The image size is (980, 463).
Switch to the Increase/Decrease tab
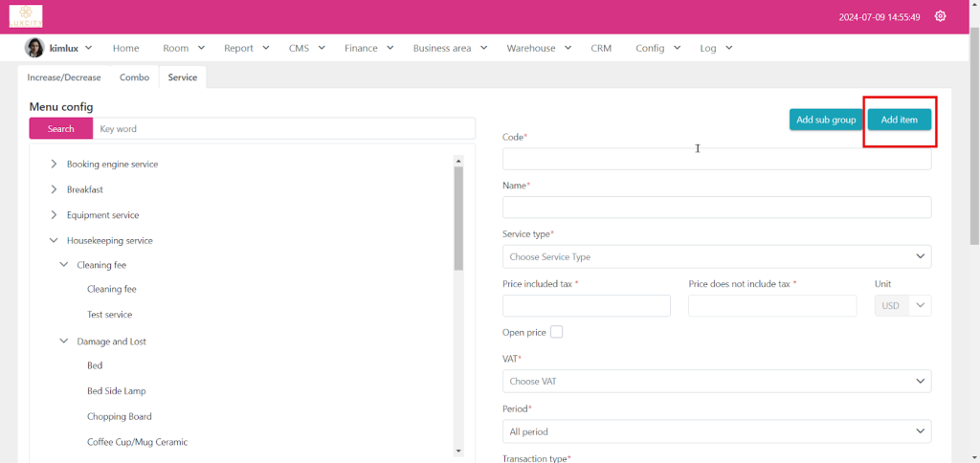tap(64, 77)
